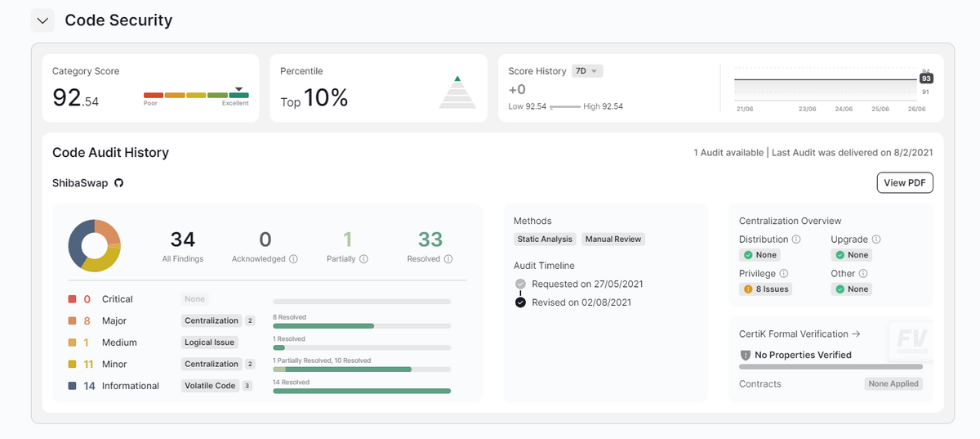Select the Static Analysis method tag
980x439 pixels.
point(545,240)
